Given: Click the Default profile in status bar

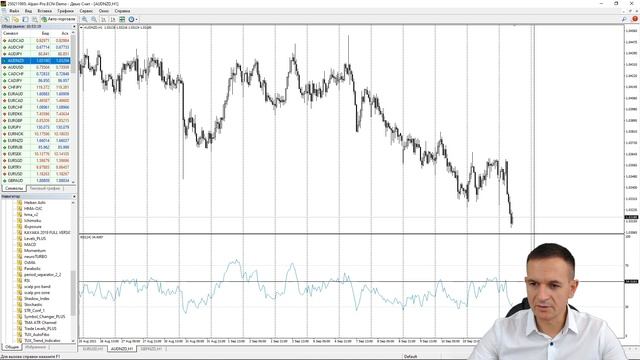Looking at the screenshot, I should point(411,356).
